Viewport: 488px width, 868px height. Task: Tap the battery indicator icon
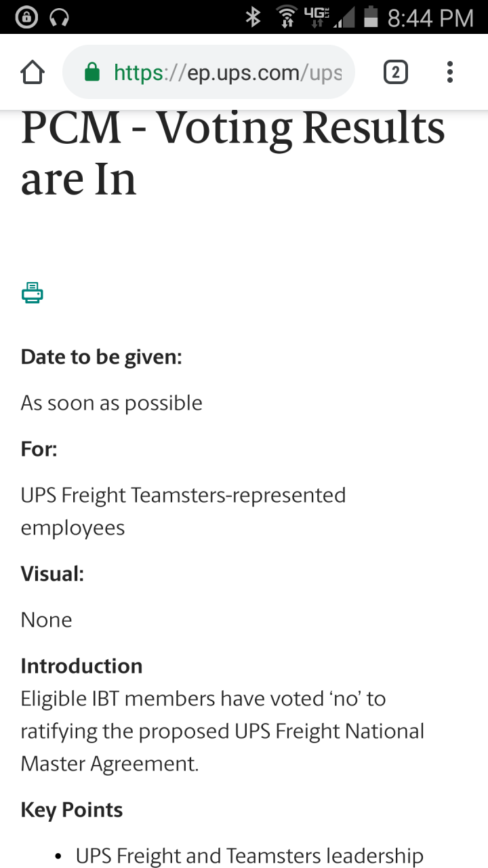[x=371, y=17]
